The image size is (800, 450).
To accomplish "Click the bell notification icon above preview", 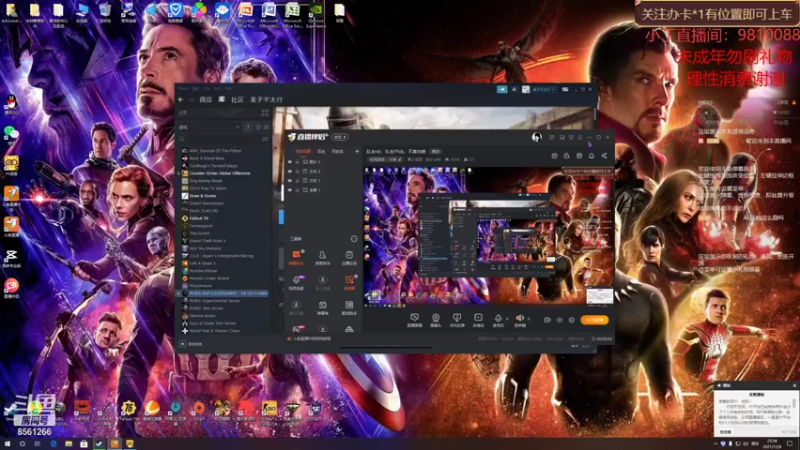I will [x=591, y=156].
